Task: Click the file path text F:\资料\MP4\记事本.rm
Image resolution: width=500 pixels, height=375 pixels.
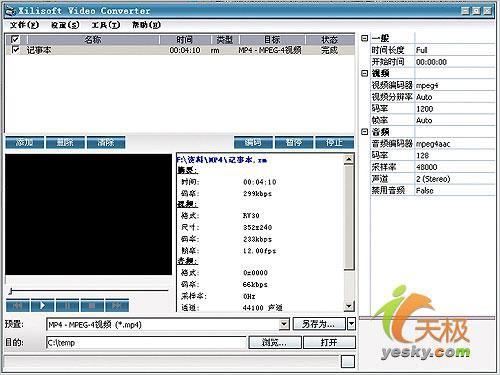Action: tap(222, 160)
